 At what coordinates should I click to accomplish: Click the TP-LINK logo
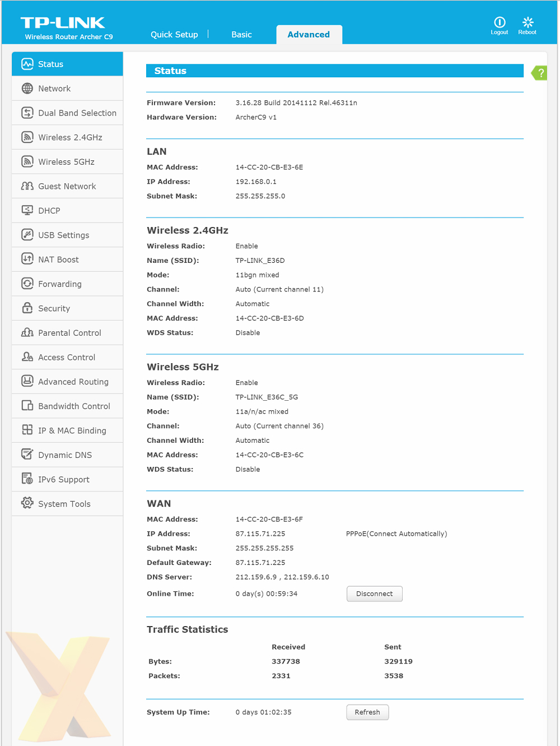click(63, 22)
